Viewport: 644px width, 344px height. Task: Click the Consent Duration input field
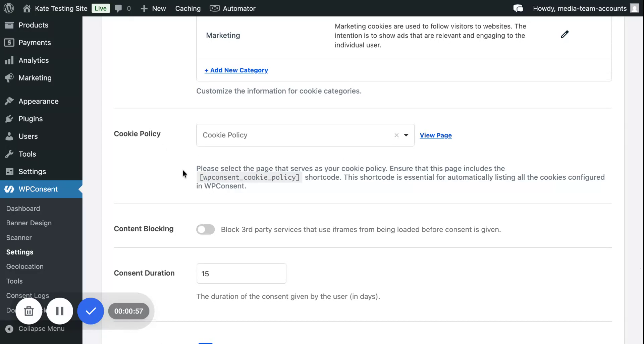click(241, 274)
